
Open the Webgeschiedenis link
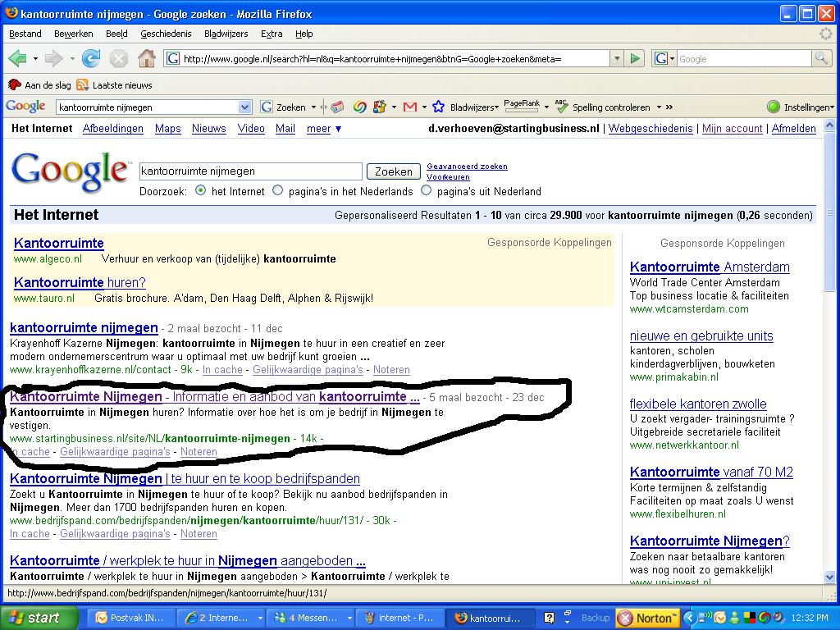[x=651, y=129]
